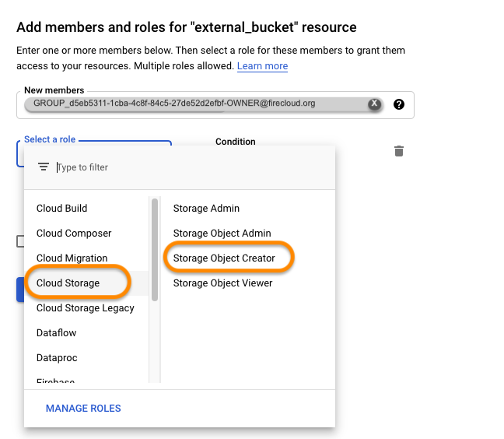Open the help icon beside New members
This screenshot has width=504, height=439.
[398, 104]
